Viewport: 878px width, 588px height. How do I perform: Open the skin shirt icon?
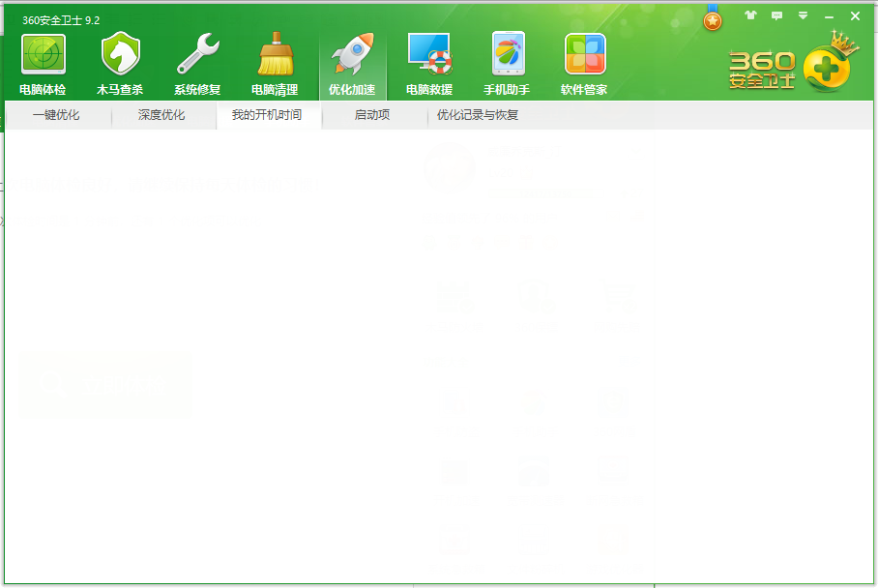(x=750, y=15)
